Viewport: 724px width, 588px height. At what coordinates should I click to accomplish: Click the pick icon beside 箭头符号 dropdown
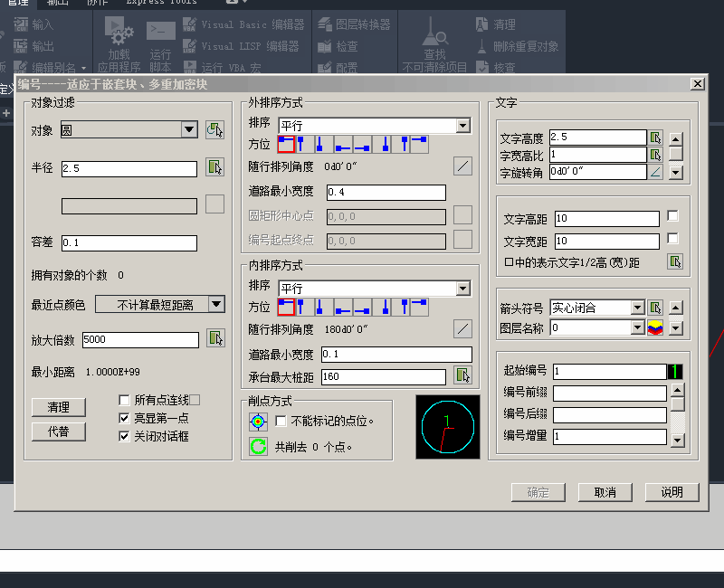655,308
